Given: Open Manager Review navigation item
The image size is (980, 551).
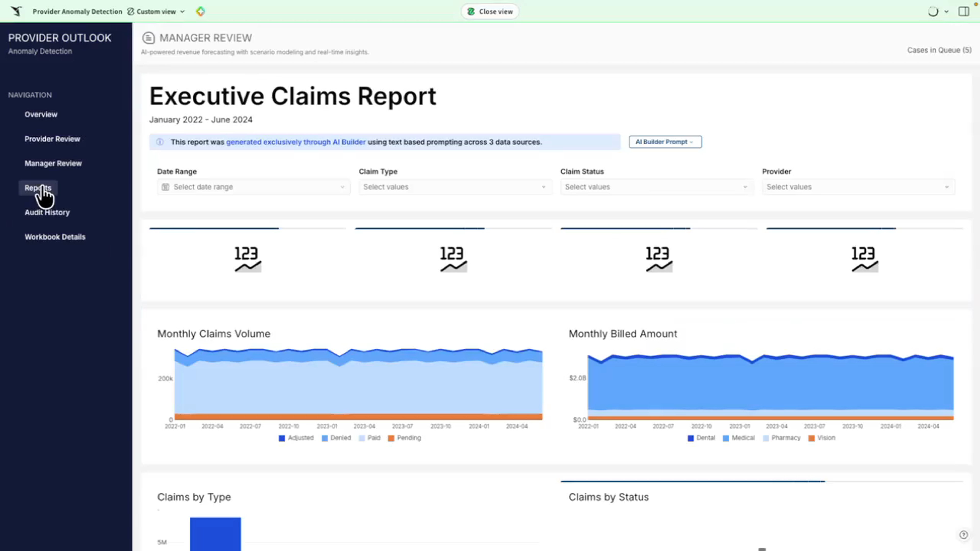Looking at the screenshot, I should click(53, 163).
